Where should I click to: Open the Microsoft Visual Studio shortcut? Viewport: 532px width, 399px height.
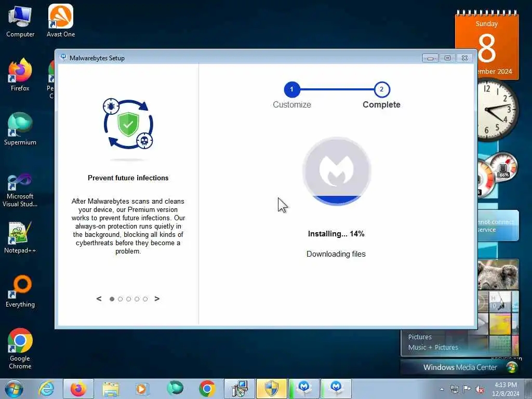(x=20, y=190)
